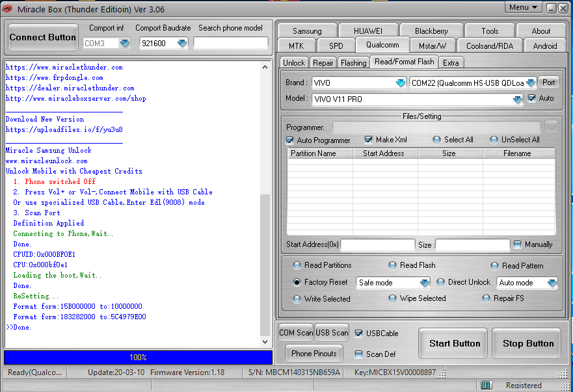
Task: Switch to the MTK tab
Action: 296,46
